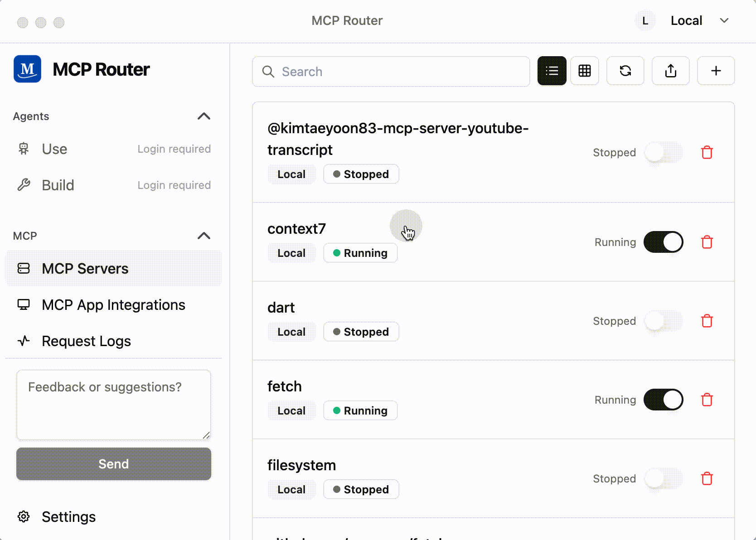Collapse the Agents section
The image size is (756, 540).
click(204, 116)
